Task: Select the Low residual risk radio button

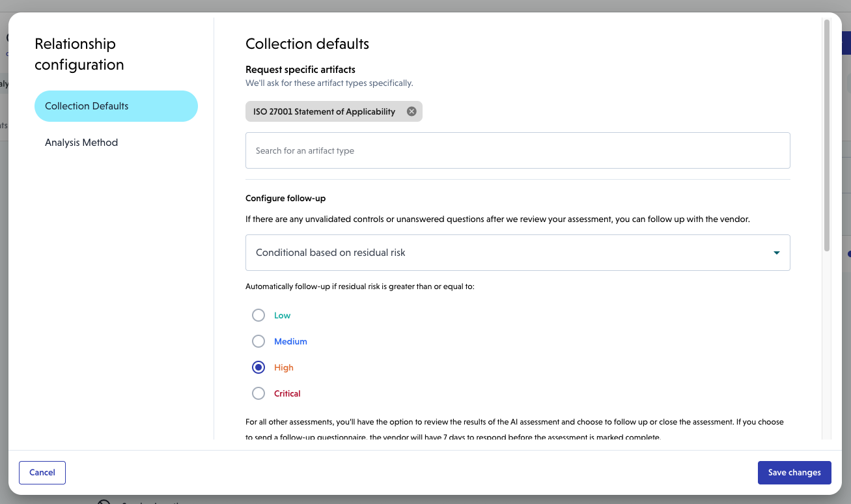Action: point(258,315)
